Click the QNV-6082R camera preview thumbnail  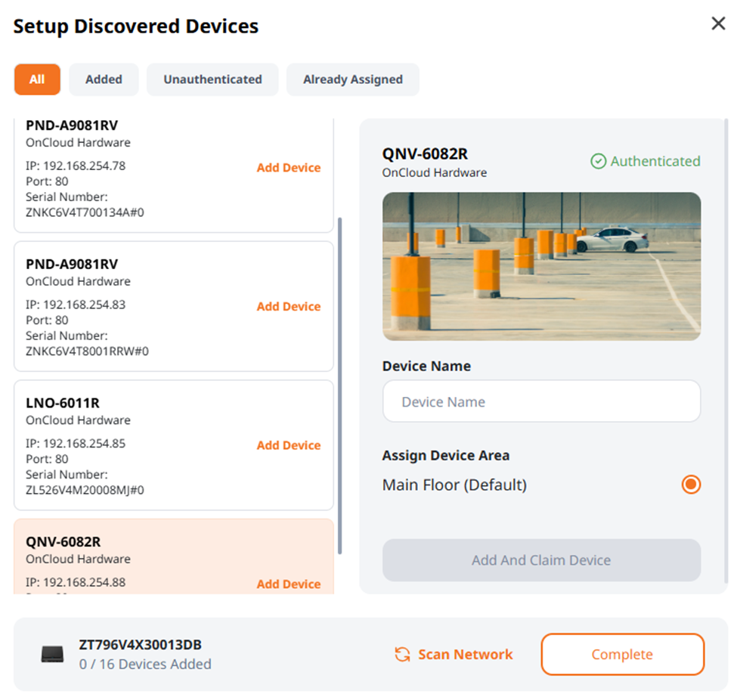click(x=541, y=267)
